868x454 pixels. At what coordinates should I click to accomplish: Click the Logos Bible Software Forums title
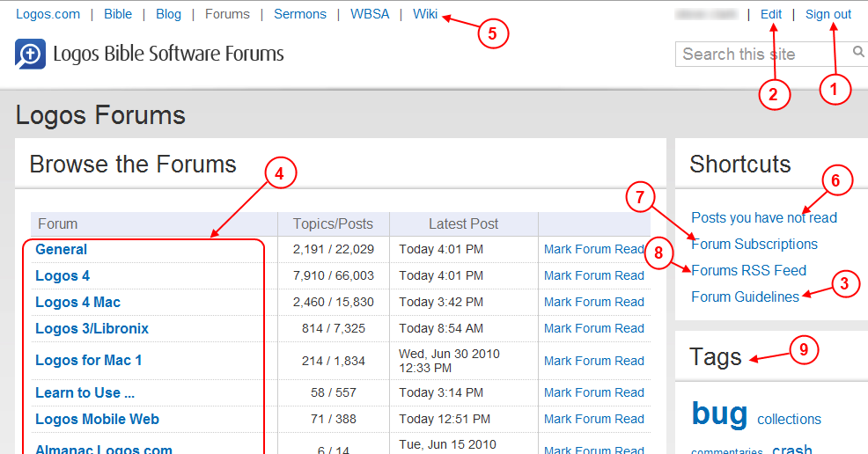pos(168,55)
